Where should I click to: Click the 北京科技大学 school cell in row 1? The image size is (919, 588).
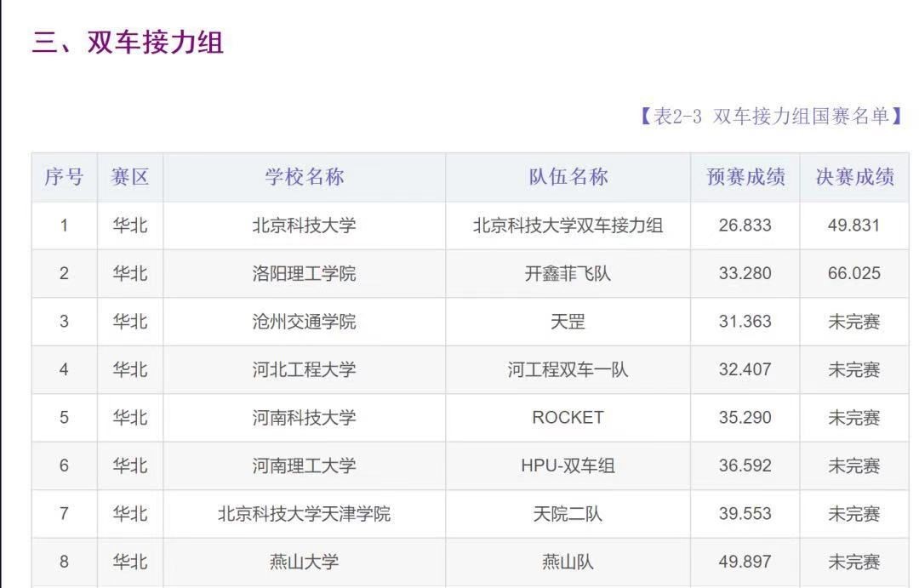tap(304, 225)
